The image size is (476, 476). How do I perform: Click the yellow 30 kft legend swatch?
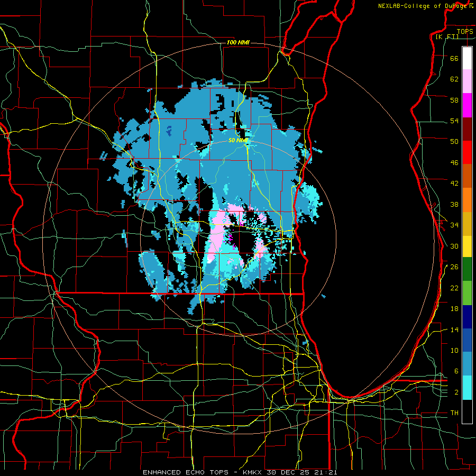pos(467,246)
